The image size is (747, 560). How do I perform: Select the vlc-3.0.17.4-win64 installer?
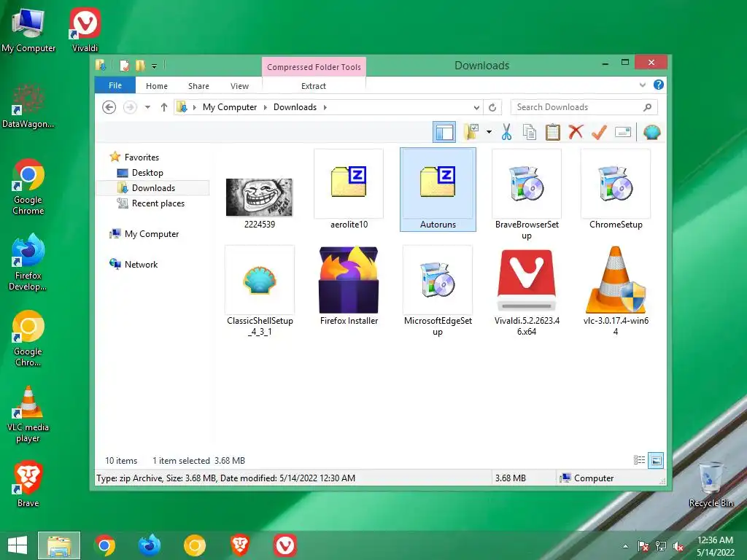click(x=616, y=292)
